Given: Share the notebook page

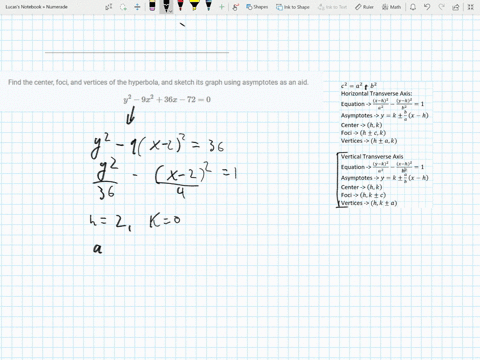Looking at the screenshot, I should coord(456,7).
